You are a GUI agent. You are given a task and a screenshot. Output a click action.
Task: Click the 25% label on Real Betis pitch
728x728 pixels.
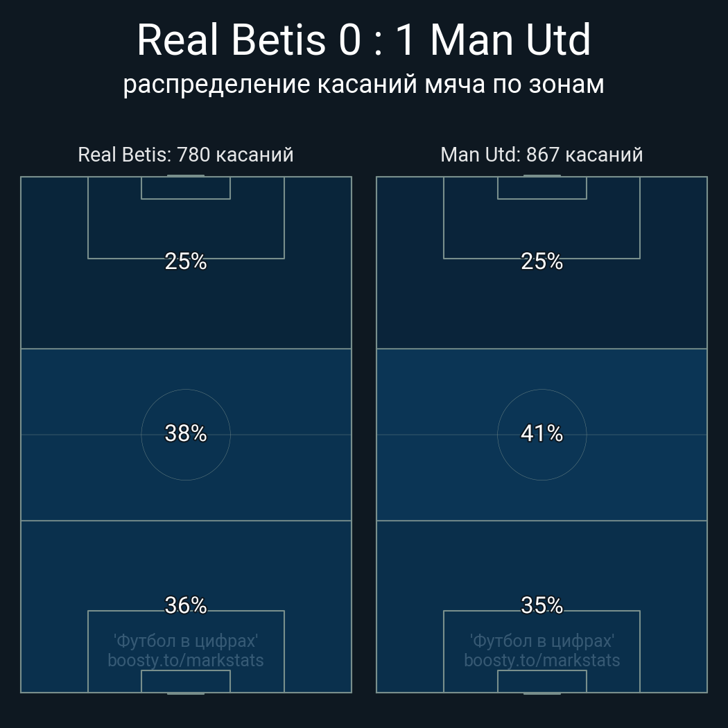[x=186, y=261]
